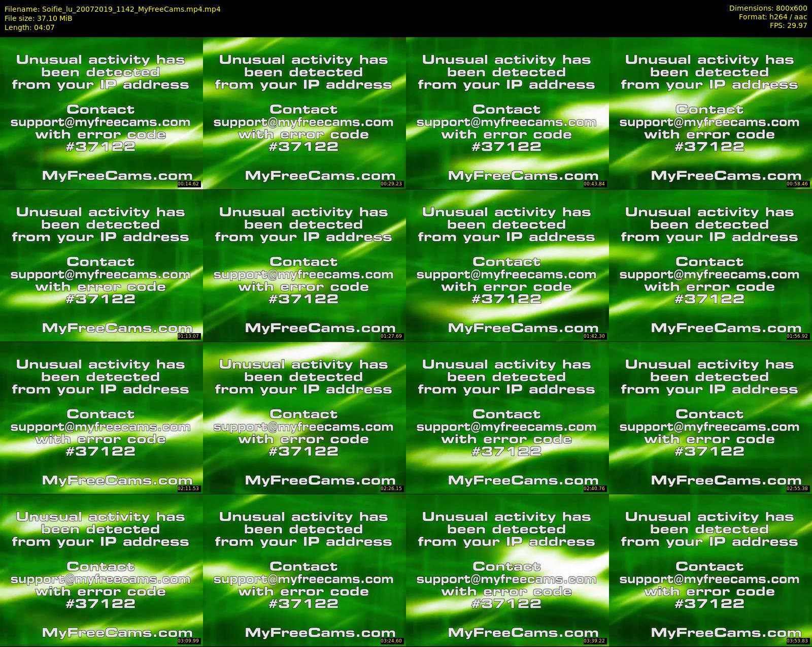Screen dimensions: 812x647
Task: Select the "Dimensions: 800x600" text
Action: click(x=768, y=8)
